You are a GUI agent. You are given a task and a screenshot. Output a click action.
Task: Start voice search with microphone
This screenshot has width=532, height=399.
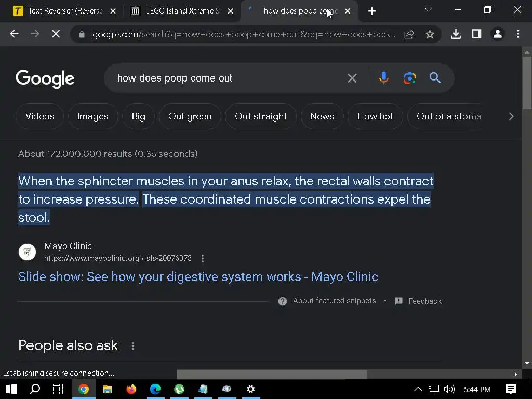[x=384, y=78]
